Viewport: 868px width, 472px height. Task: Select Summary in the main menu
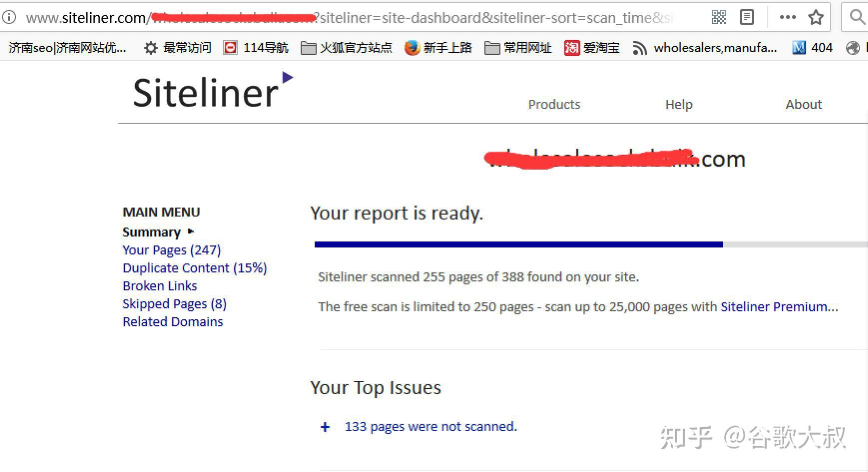(x=151, y=232)
